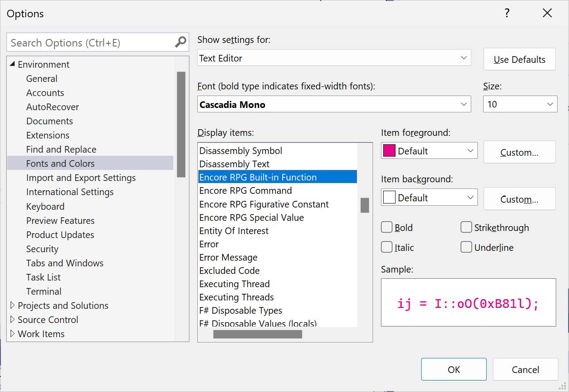Confirm with the OK button
The width and height of the screenshot is (569, 392).
(454, 369)
